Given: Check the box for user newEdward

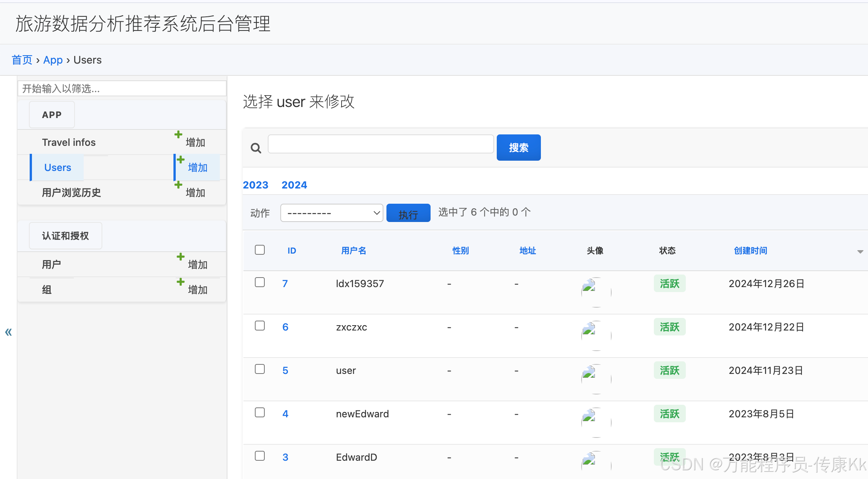Looking at the screenshot, I should [x=260, y=413].
